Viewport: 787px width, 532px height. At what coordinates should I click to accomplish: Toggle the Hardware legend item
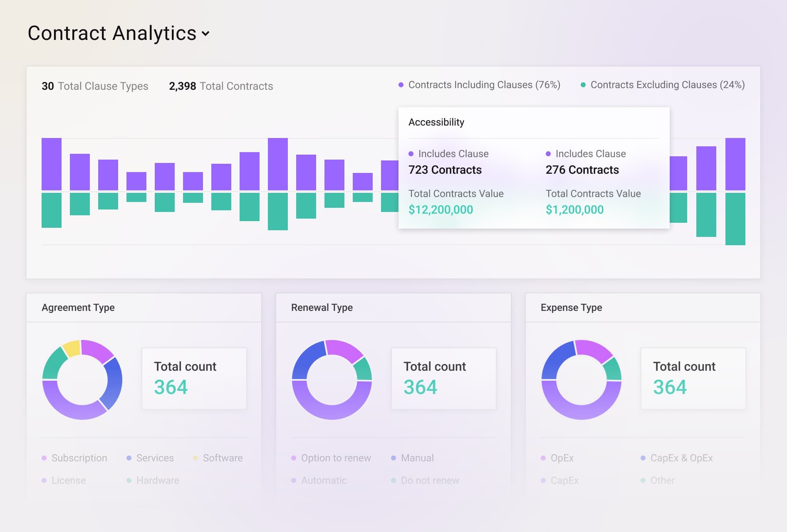click(153, 480)
